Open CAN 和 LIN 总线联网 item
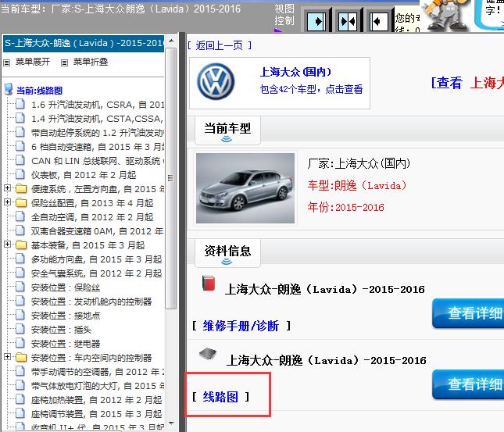 click(x=98, y=161)
